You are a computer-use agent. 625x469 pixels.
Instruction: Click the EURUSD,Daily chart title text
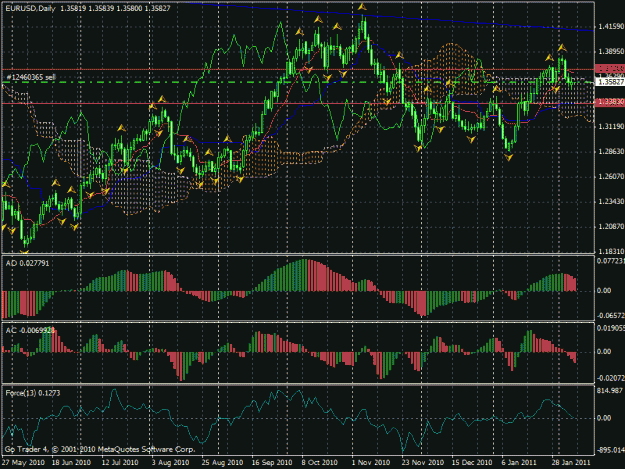coord(30,8)
